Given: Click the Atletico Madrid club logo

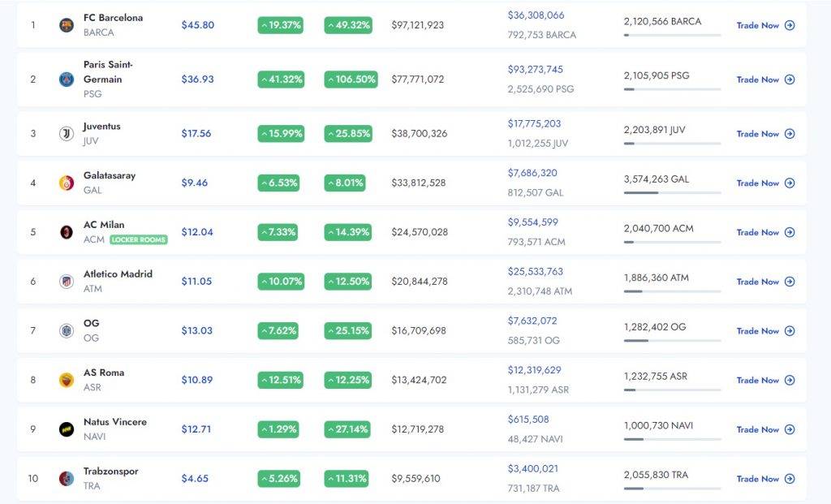Looking at the screenshot, I should [x=67, y=282].
